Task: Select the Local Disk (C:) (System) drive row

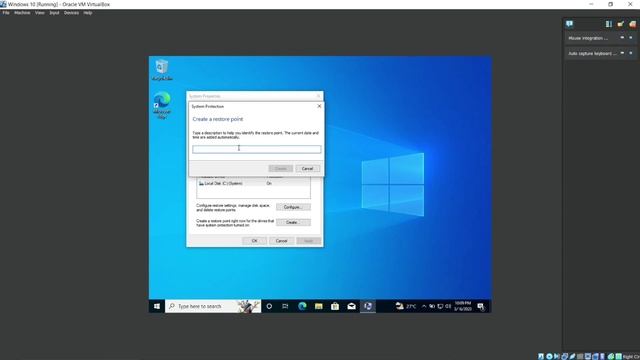Action: click(x=253, y=184)
